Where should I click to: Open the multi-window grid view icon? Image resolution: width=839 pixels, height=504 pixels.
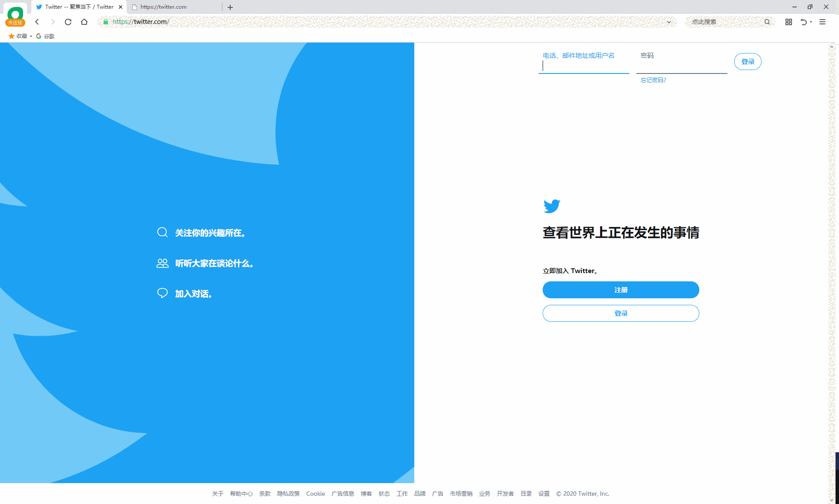coord(788,21)
